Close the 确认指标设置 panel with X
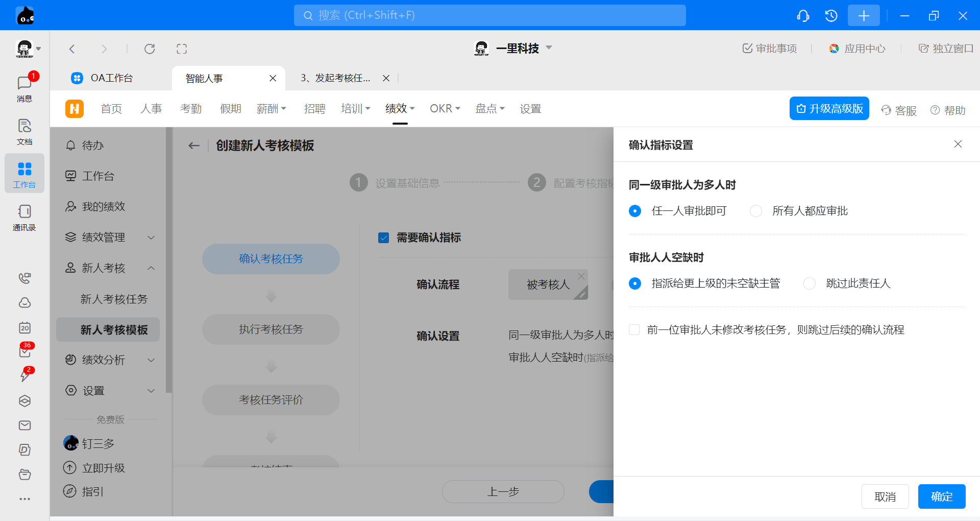This screenshot has width=980, height=521. click(958, 145)
